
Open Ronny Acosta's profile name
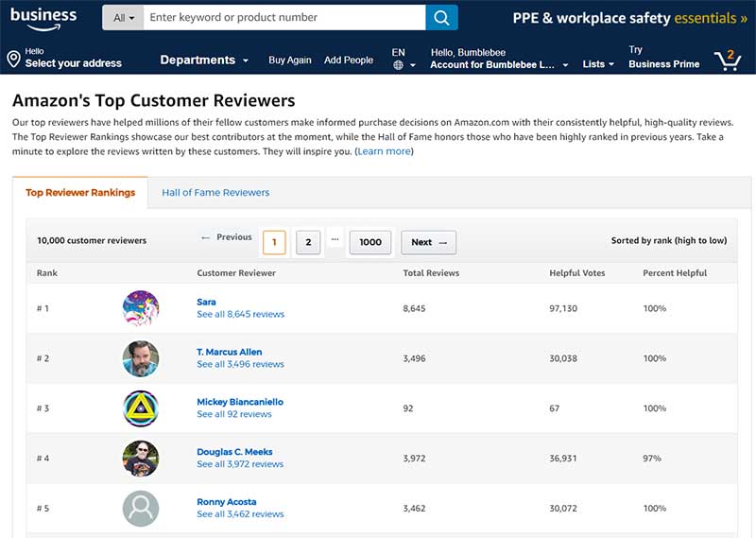click(227, 502)
